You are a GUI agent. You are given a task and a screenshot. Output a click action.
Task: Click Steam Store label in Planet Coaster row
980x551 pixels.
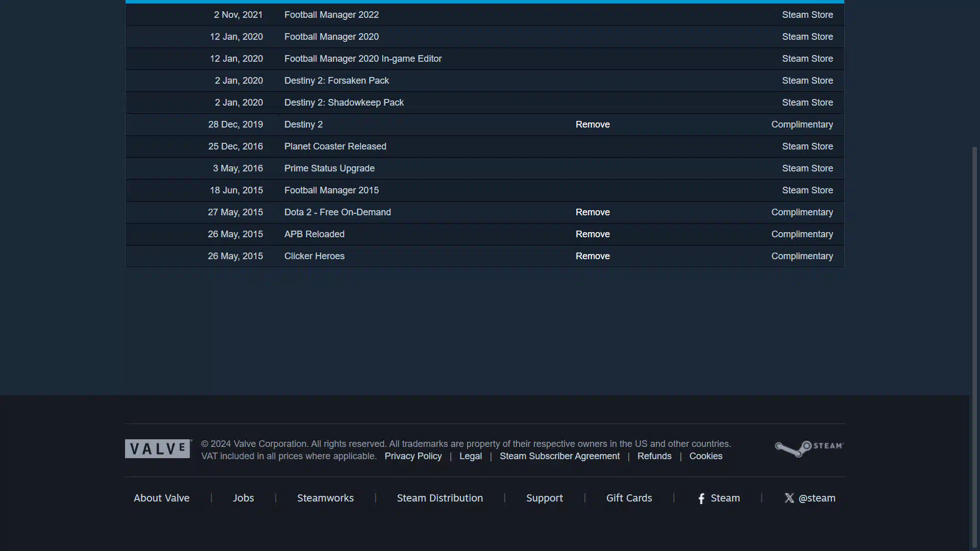pyautogui.click(x=807, y=146)
